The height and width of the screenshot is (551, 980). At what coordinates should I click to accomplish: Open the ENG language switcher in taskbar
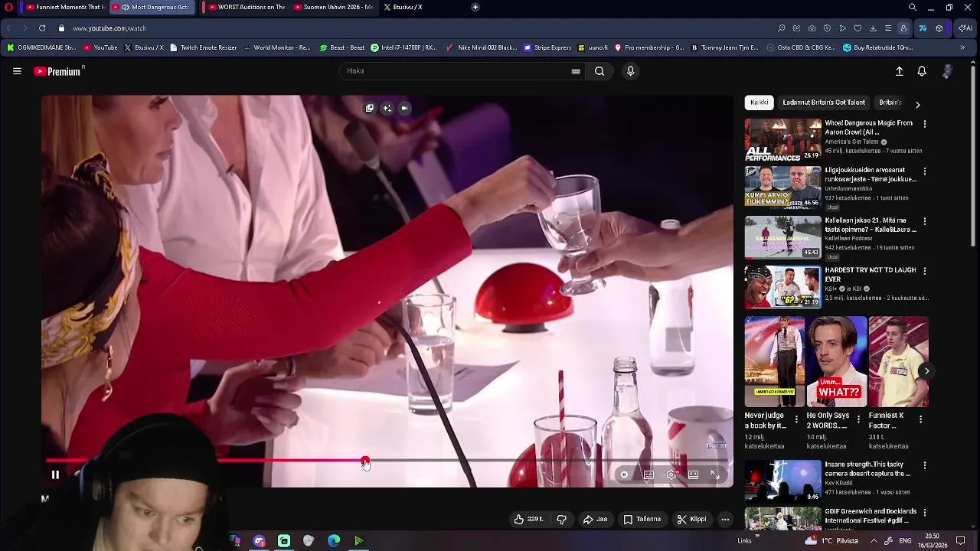(904, 540)
